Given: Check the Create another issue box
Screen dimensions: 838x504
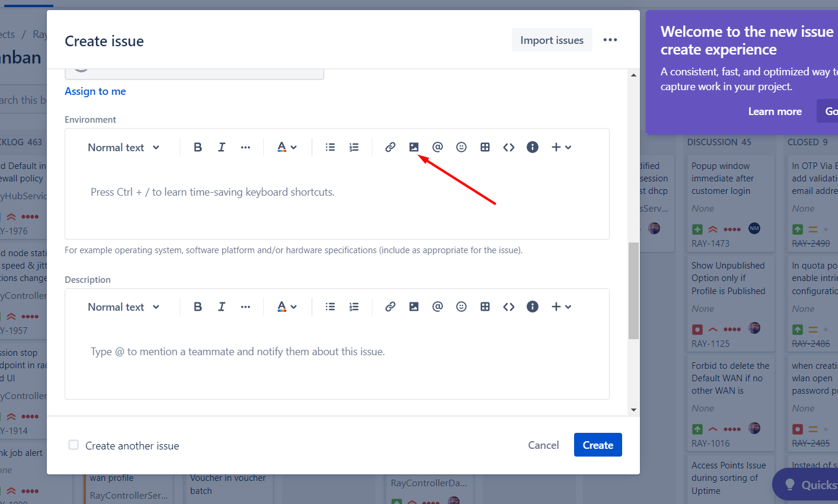Looking at the screenshot, I should [x=74, y=445].
